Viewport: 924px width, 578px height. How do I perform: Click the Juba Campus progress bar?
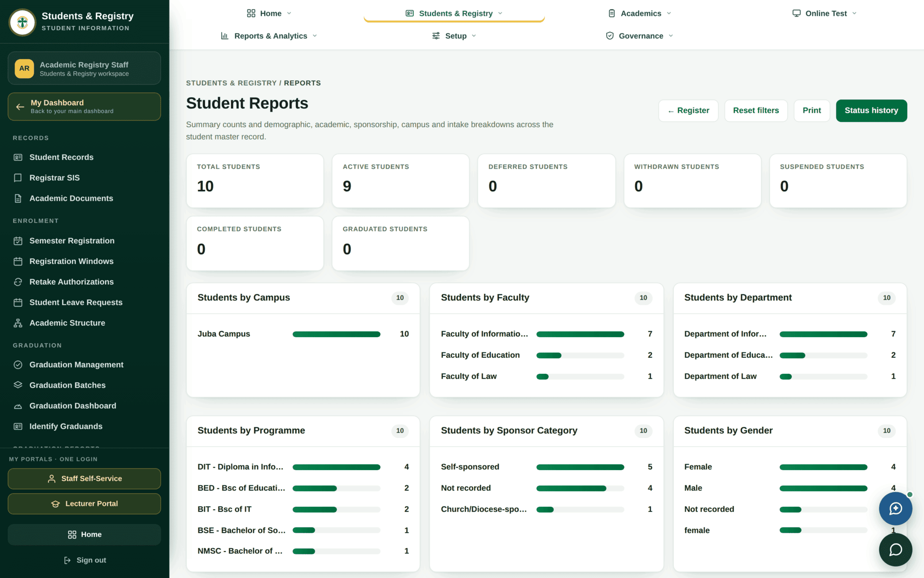pyautogui.click(x=336, y=334)
